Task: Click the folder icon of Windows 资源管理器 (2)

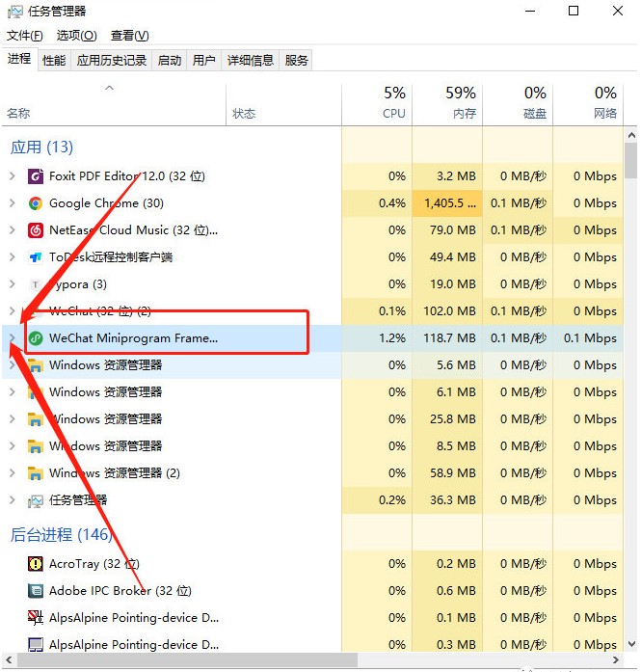Action: [36, 473]
